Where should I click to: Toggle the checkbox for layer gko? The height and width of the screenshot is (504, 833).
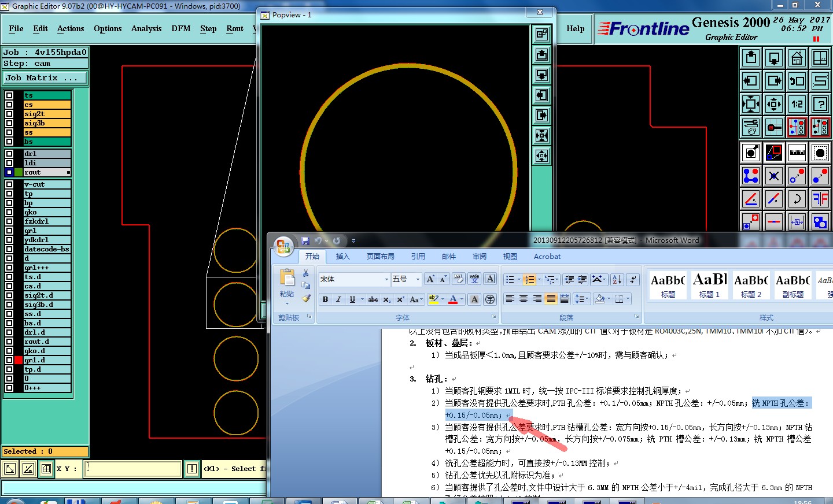[x=9, y=212]
